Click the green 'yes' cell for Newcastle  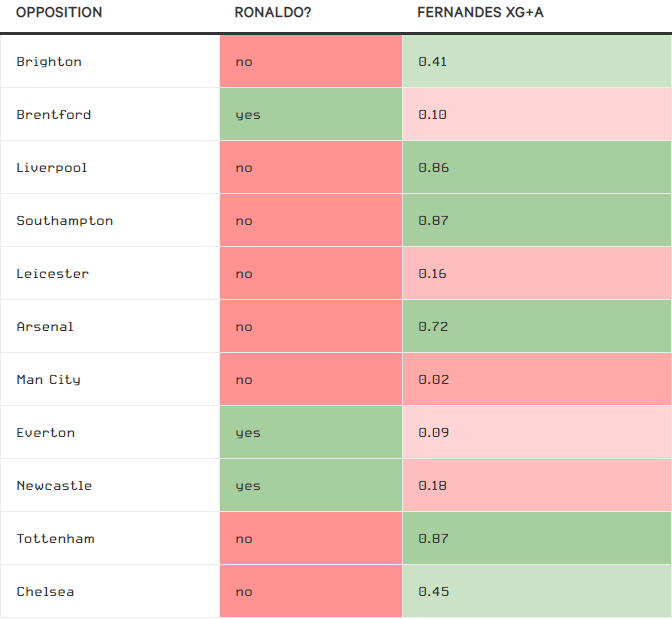point(310,486)
